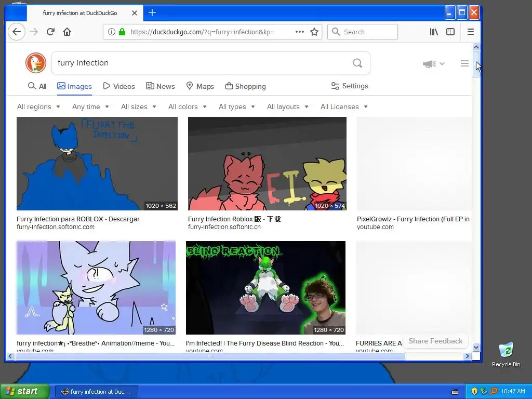Click the Share Feedback button

tap(435, 341)
